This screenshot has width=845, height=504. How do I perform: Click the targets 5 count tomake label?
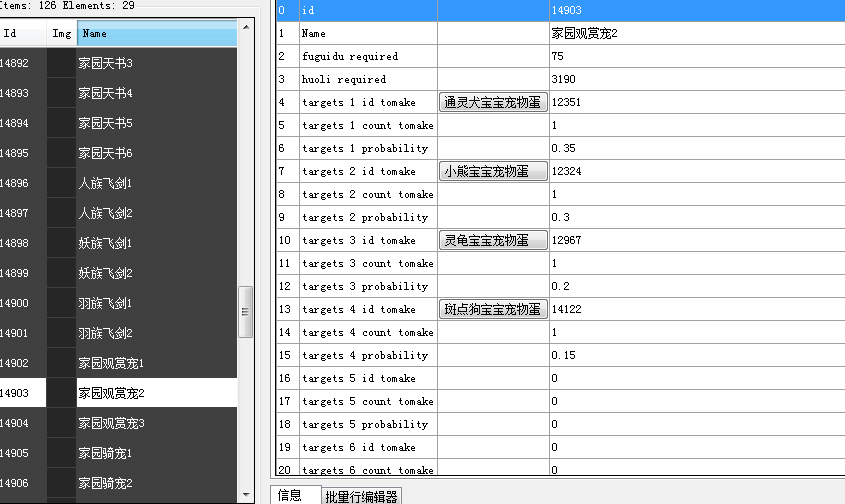pos(369,401)
